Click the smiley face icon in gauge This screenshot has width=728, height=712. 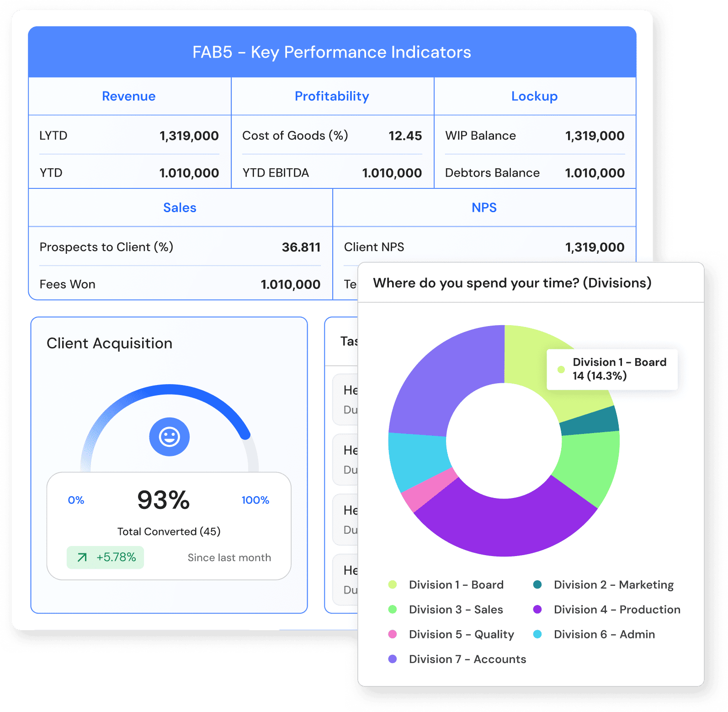coord(169,437)
